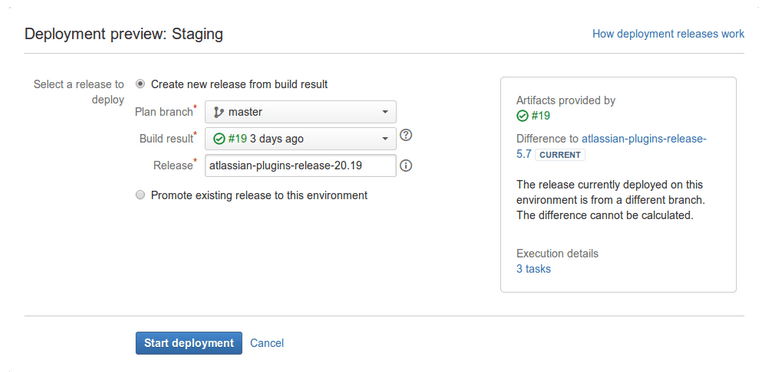Click the CURRENT status lozenge
Viewport: 778px width, 372px height.
pyautogui.click(x=560, y=155)
